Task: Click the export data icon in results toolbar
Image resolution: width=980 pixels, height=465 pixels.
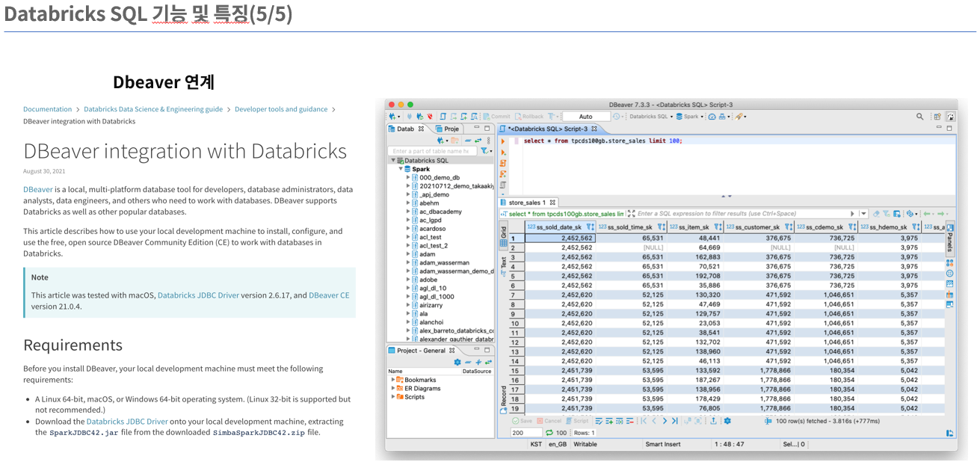Action: click(x=713, y=421)
